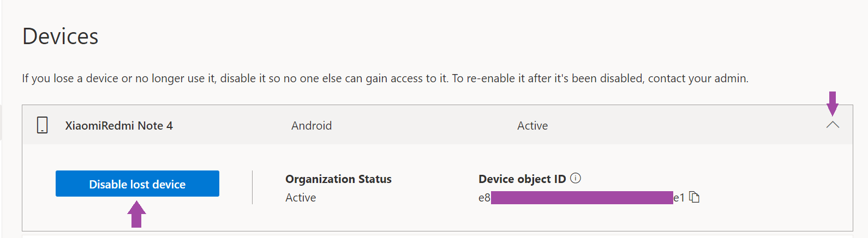The height and width of the screenshot is (238, 868).
Task: Click the e1 suffix of the object ID
Action: [x=679, y=198]
